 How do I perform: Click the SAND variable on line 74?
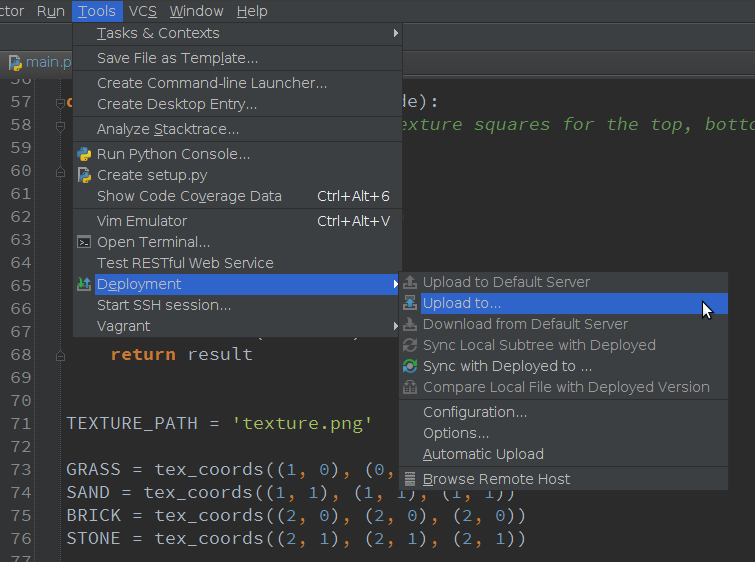point(88,492)
